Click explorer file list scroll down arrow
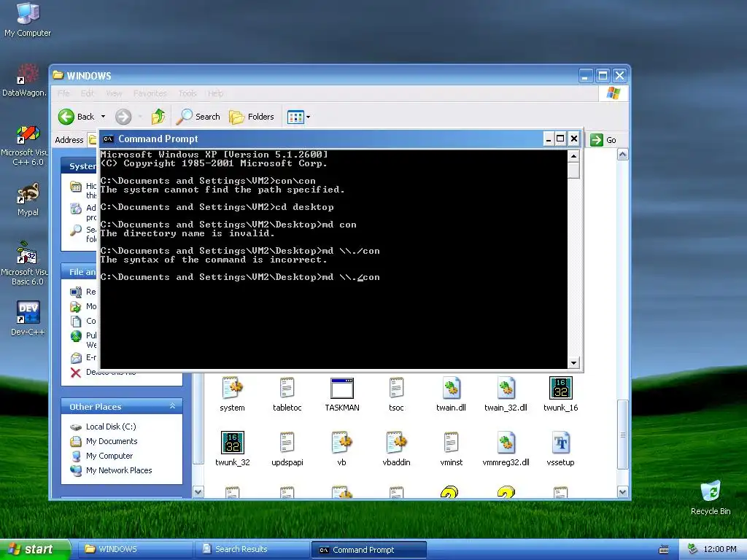Viewport: 747px width, 560px height. click(x=623, y=492)
